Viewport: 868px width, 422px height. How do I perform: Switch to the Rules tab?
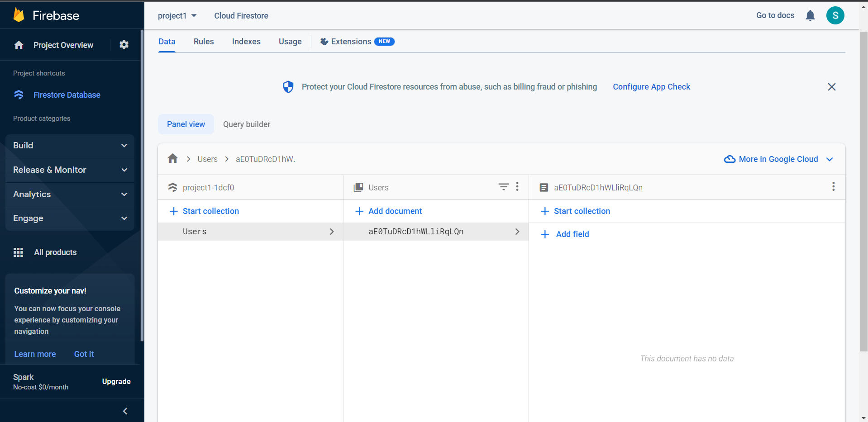click(x=204, y=42)
